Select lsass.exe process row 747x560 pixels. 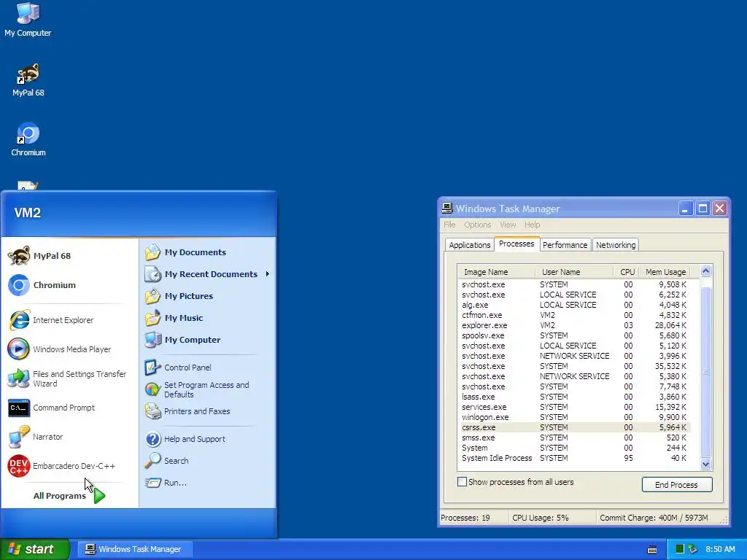pyautogui.click(x=575, y=397)
